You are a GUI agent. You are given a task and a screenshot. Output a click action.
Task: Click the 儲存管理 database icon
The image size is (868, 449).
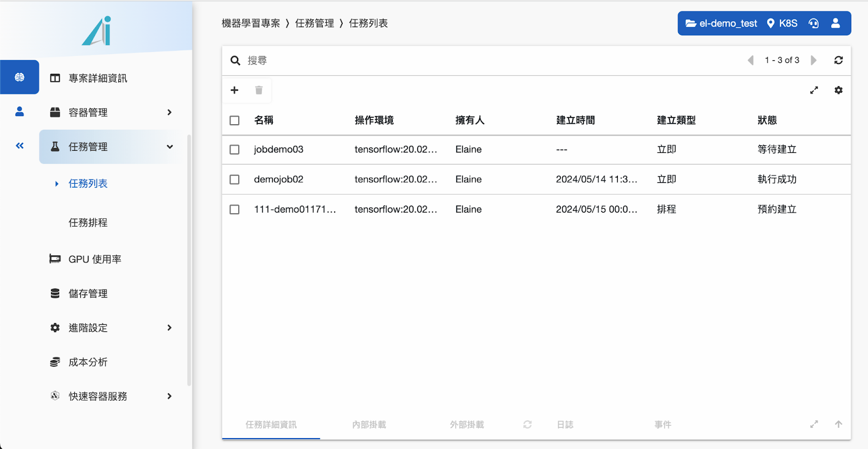coord(55,293)
